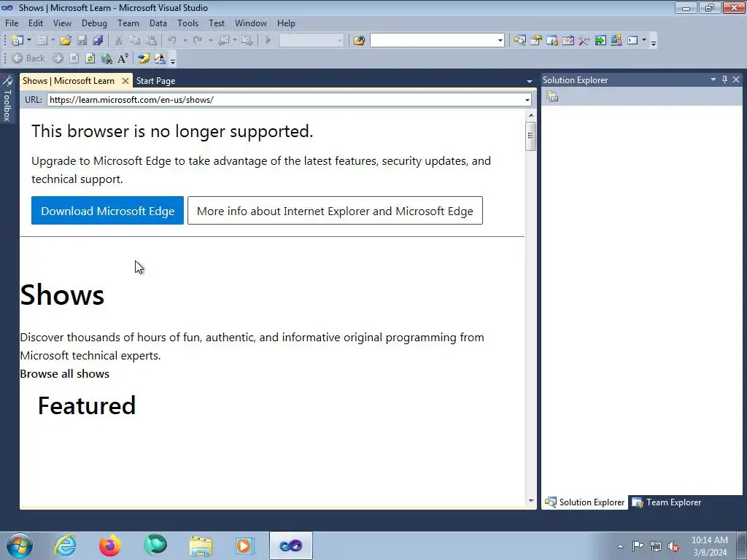
Task: Expand the Redo history dropdown arrow
Action: 210,41
